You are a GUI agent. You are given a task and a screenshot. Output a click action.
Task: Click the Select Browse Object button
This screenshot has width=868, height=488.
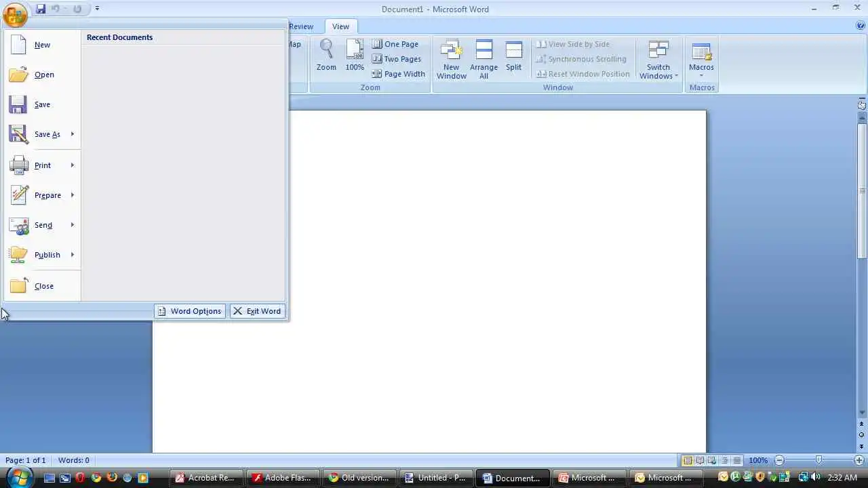click(x=862, y=434)
